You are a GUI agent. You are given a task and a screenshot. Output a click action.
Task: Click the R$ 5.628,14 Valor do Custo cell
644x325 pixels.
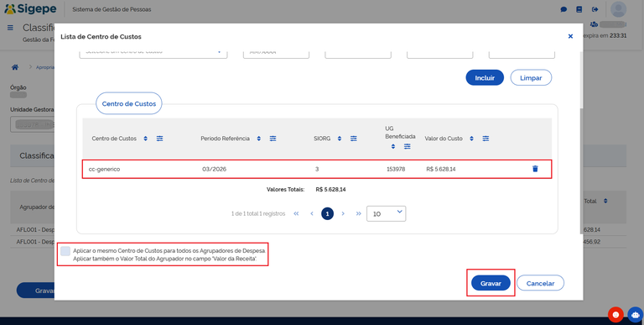tap(441, 169)
